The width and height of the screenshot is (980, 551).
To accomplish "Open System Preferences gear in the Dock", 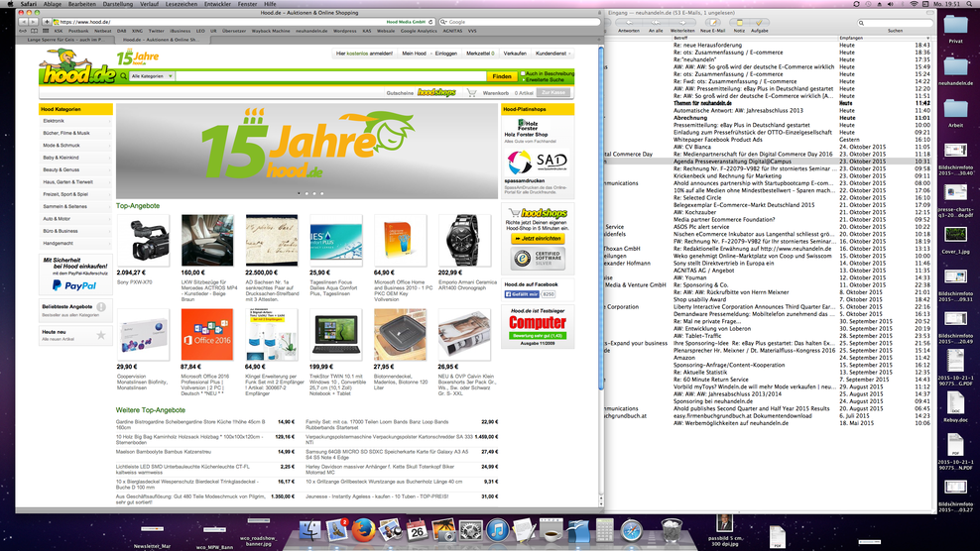I will (470, 530).
